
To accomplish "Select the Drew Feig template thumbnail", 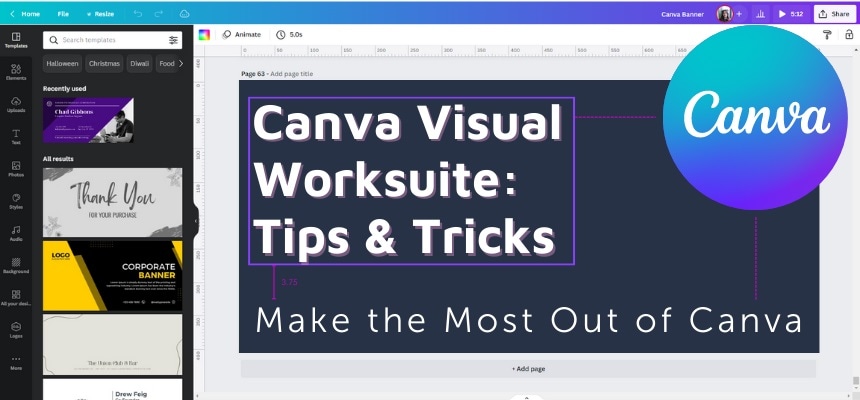I will tap(112, 389).
